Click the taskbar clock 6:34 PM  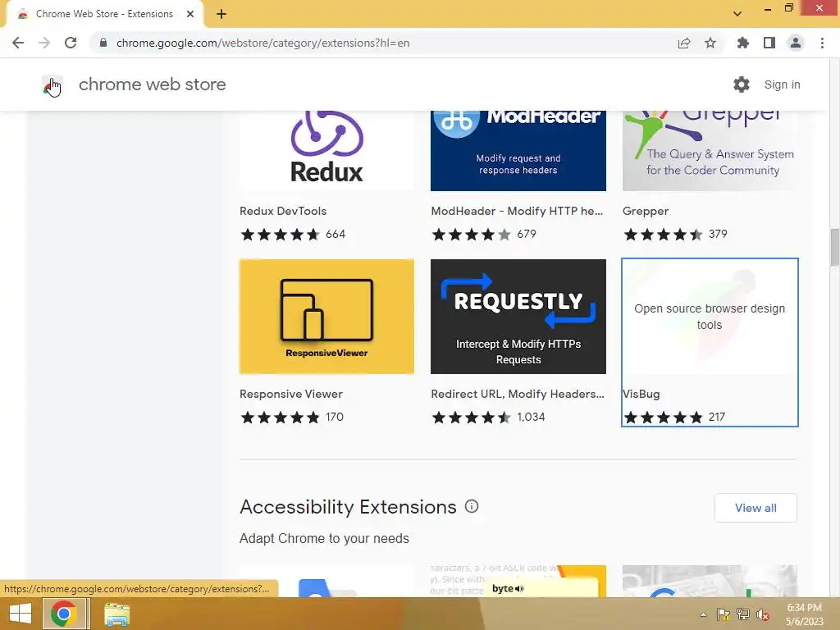coord(804,608)
